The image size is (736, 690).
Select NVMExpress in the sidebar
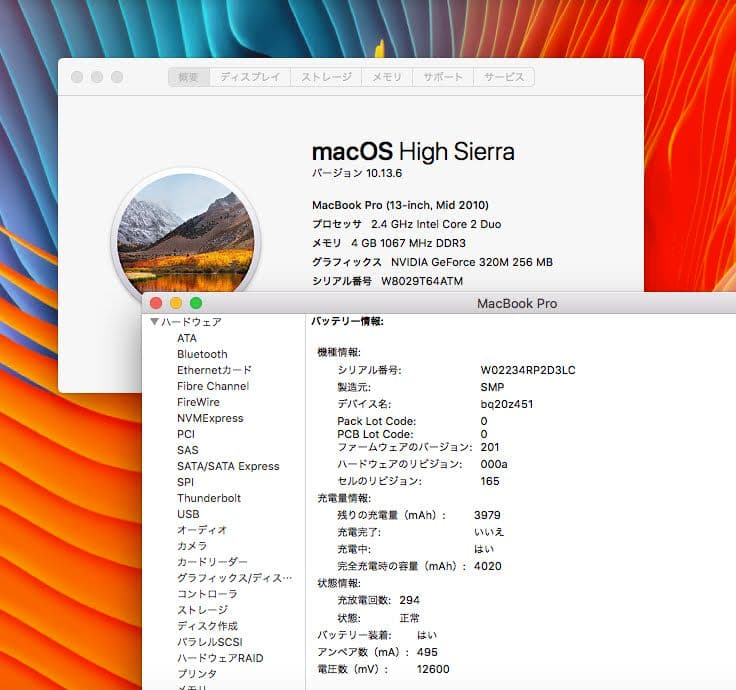point(210,418)
